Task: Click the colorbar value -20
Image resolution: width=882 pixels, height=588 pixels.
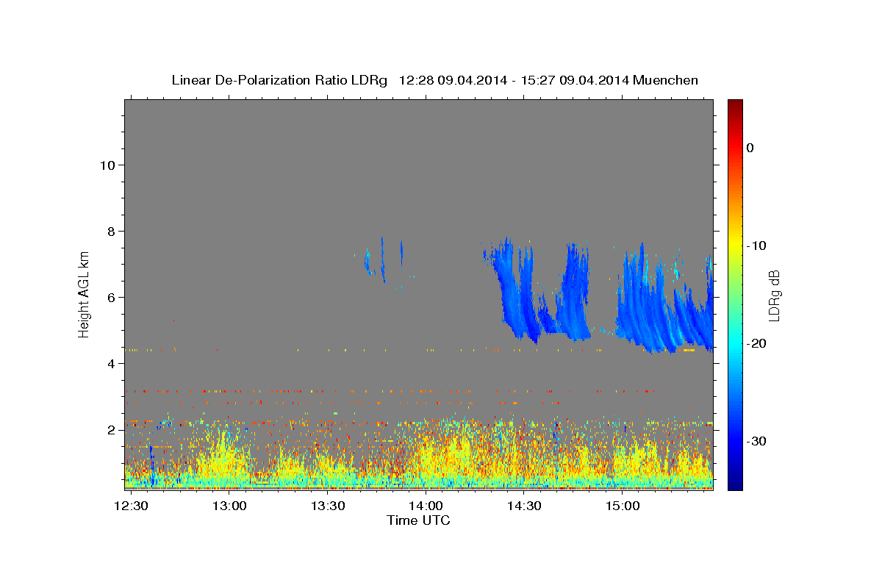Action: pos(756,343)
